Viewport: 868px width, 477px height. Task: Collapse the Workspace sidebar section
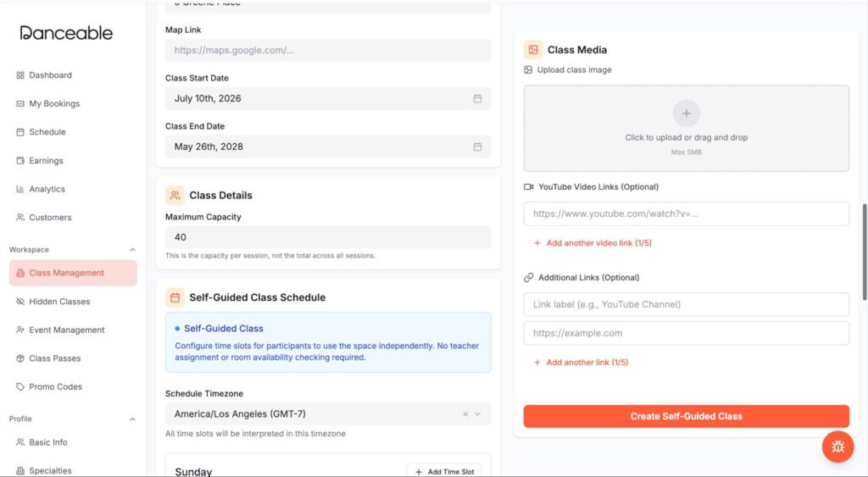132,250
